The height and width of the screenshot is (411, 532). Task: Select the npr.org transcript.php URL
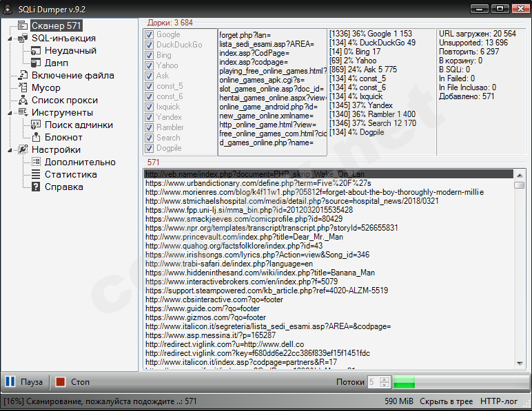pyautogui.click(x=272, y=228)
